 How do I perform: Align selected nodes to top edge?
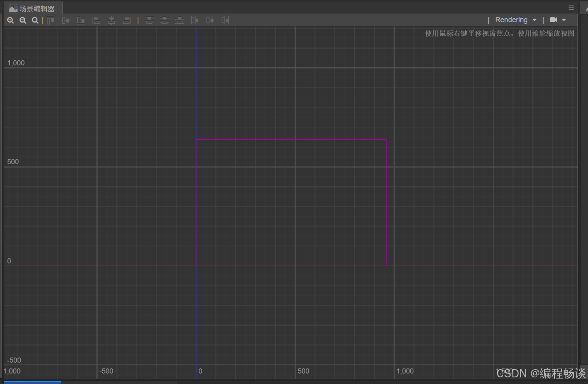[51, 20]
